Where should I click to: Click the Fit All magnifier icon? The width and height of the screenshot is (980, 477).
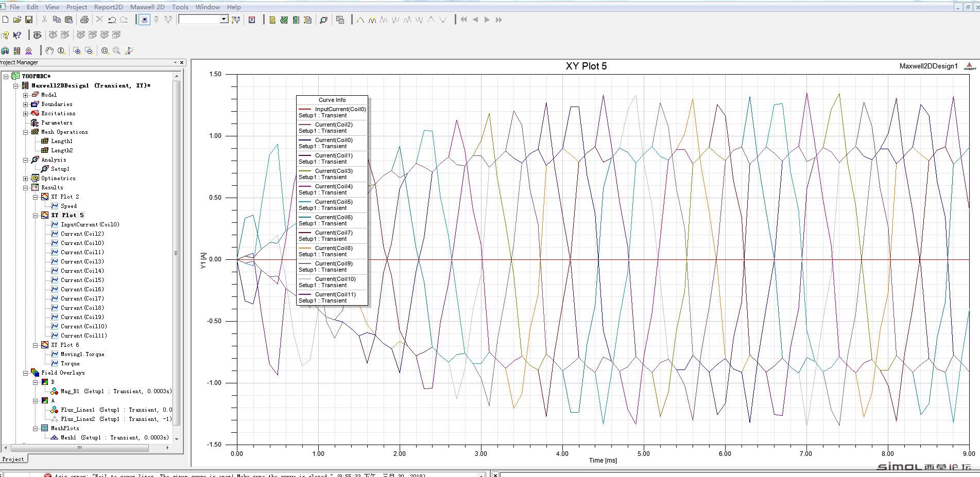[x=105, y=50]
